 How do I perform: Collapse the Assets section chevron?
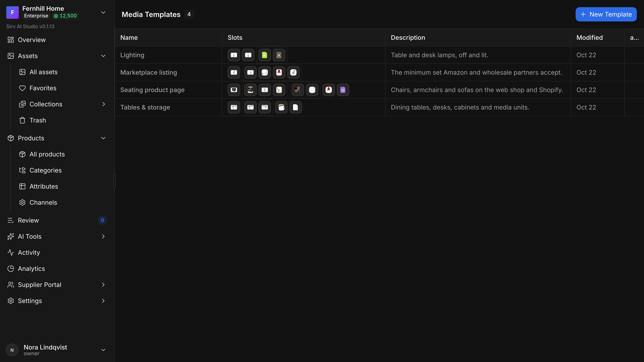(103, 56)
